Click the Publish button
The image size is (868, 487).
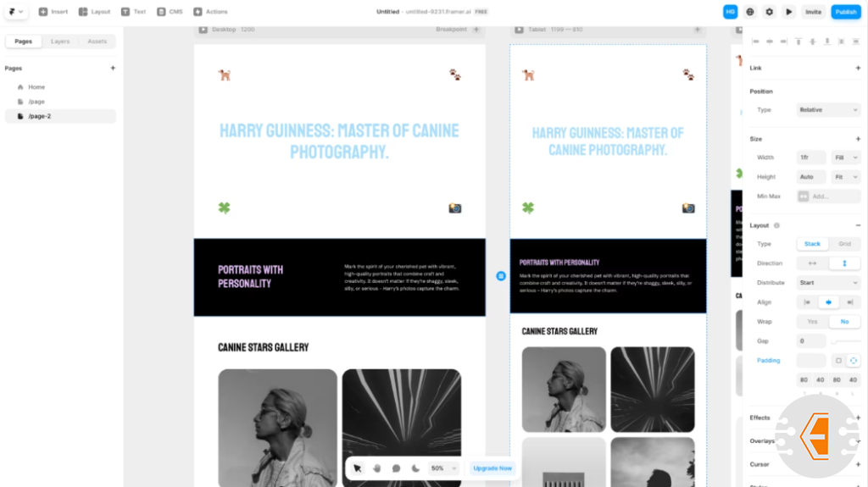click(x=845, y=12)
